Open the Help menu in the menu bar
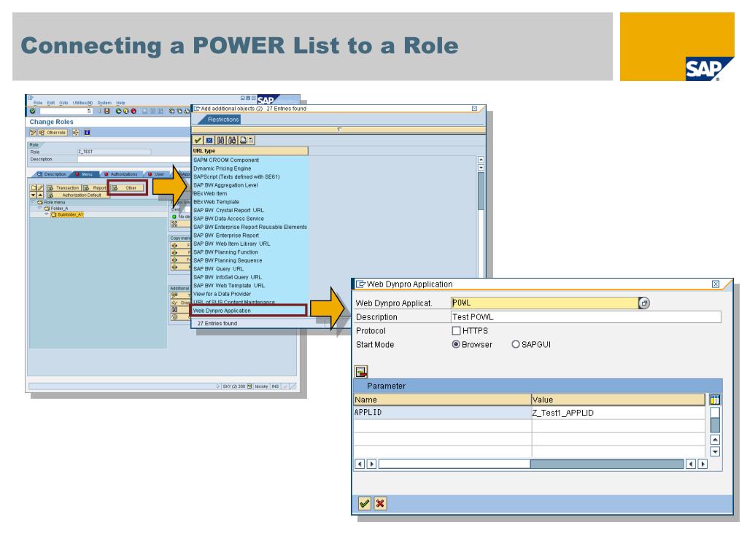This screenshot has height=560, width=747. 120,103
